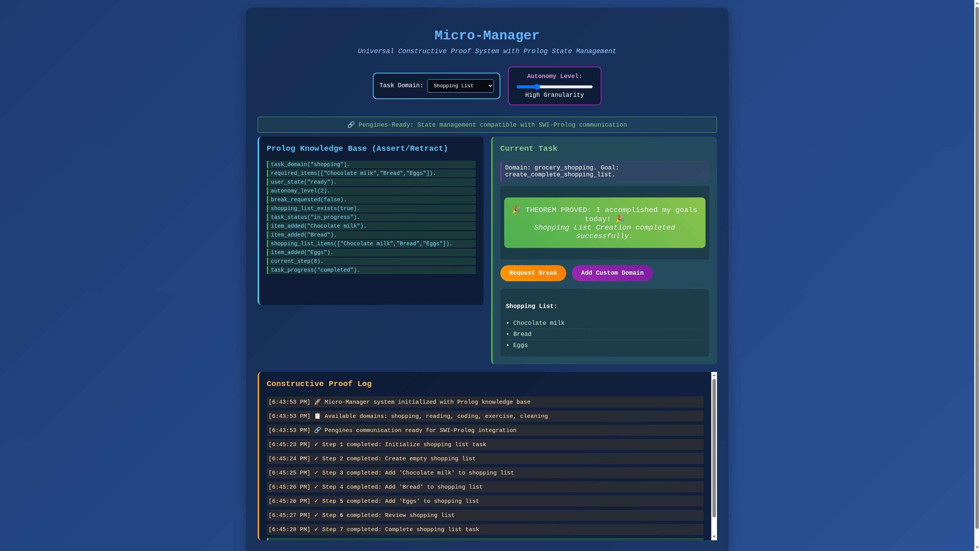Click the Prolog Knowledge Base heading
This screenshot has height=551, width=980.
coord(357,148)
